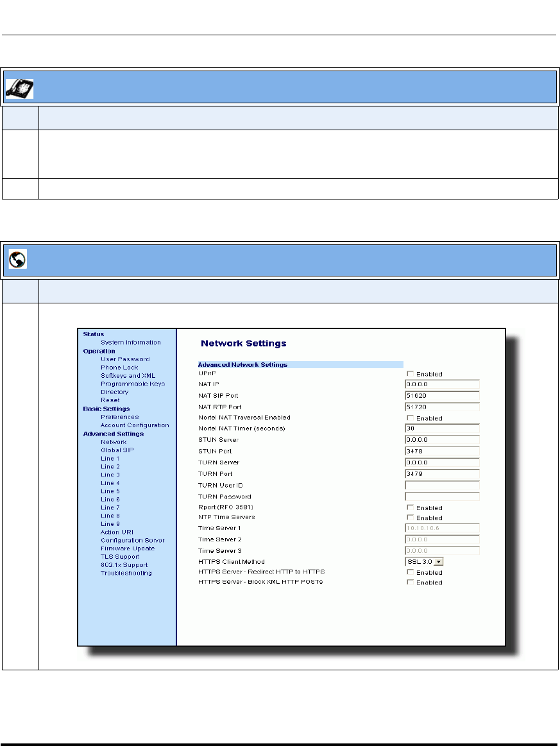The width and height of the screenshot is (560, 746).
Task: Open Line 2 settings
Action: (110, 467)
